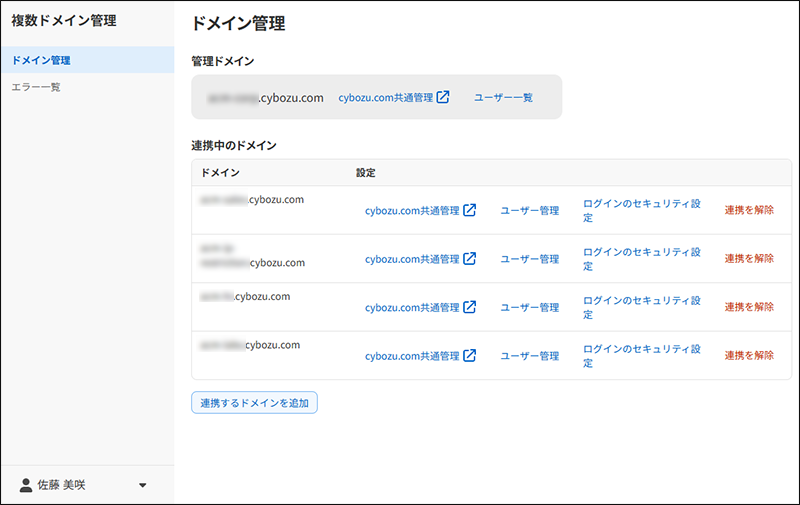This screenshot has height=505, width=800.
Task: Click 連携を解除 in the second linked domain row
Action: [749, 259]
